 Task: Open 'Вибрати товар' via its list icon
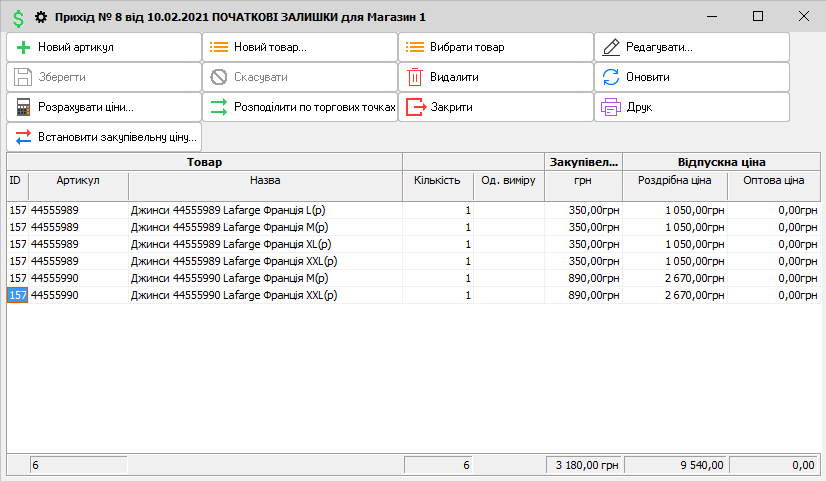(415, 47)
